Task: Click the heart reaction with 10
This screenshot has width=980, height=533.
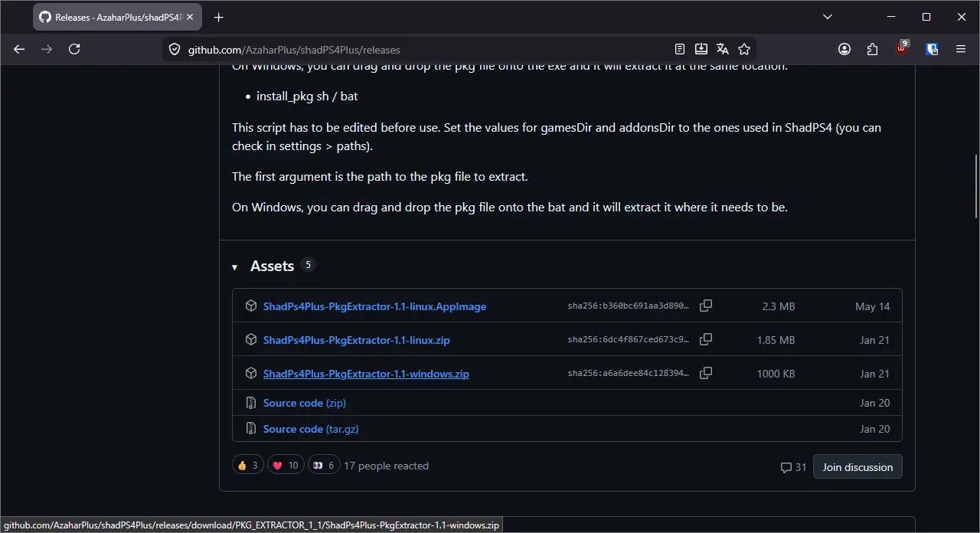Action: 286,465
